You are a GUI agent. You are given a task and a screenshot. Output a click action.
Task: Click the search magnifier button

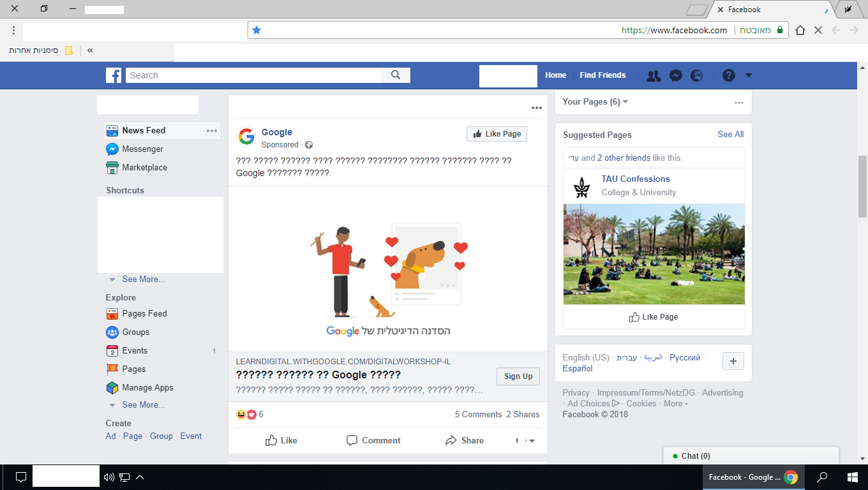[396, 75]
